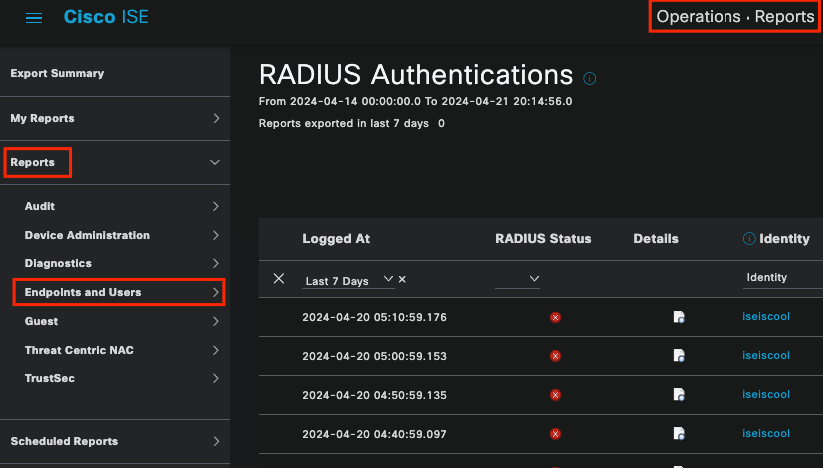Expand My Reports with its chevron
This screenshot has width=823, height=468.
pyautogui.click(x=216, y=119)
